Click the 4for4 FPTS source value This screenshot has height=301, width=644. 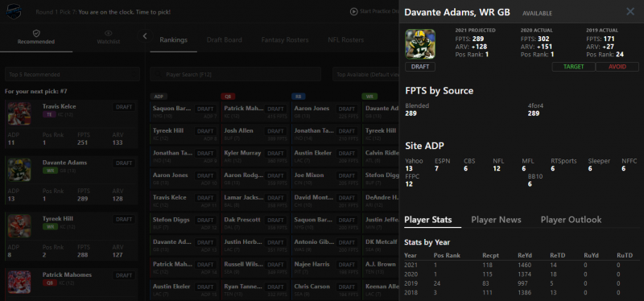[x=534, y=113]
